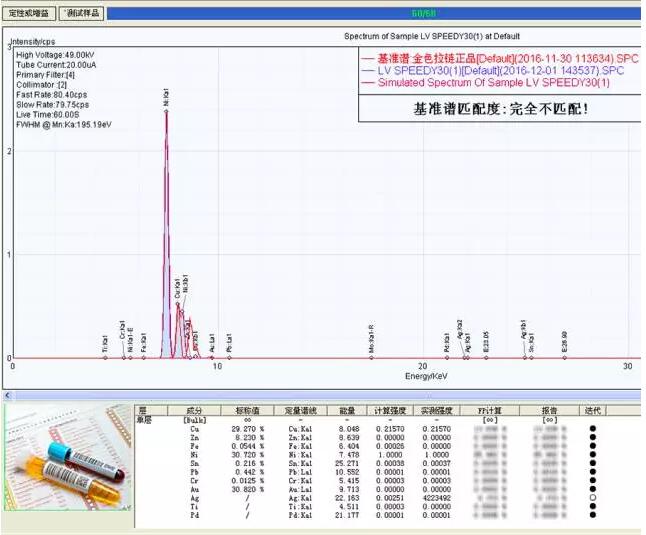
Task: Click the spectrum title Spectrum of Sample LV SPEEDY30(1)
Action: click(432, 36)
